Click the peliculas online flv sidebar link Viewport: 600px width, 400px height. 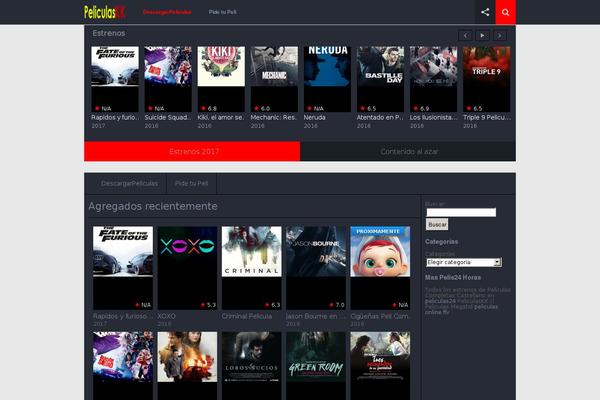tap(461, 309)
